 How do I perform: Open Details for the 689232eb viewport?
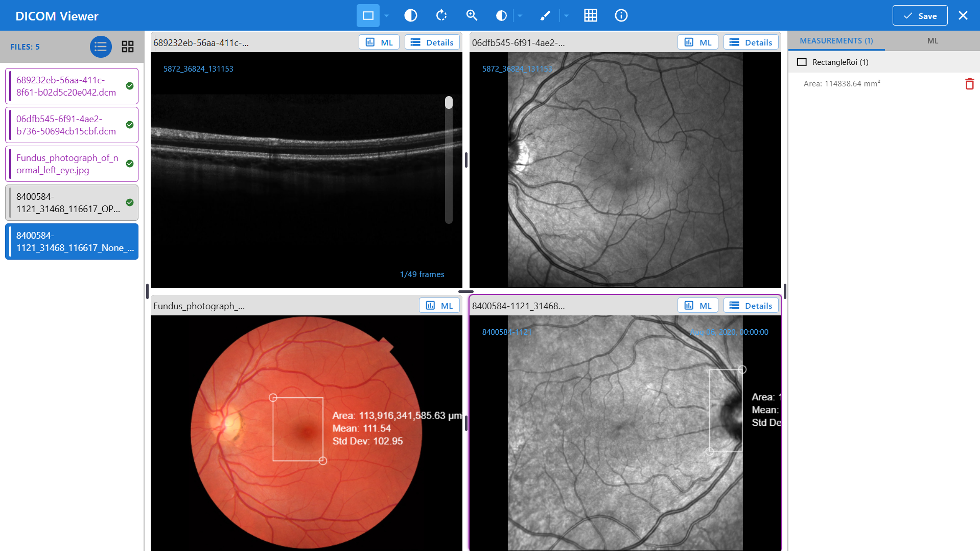tap(432, 42)
